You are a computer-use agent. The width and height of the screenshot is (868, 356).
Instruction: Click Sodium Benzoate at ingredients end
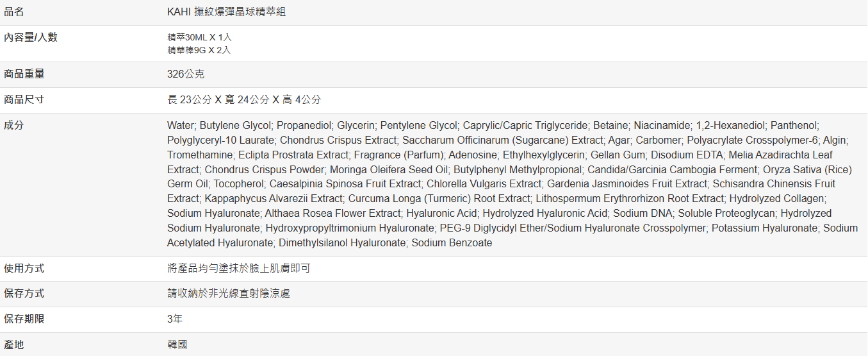(452, 242)
